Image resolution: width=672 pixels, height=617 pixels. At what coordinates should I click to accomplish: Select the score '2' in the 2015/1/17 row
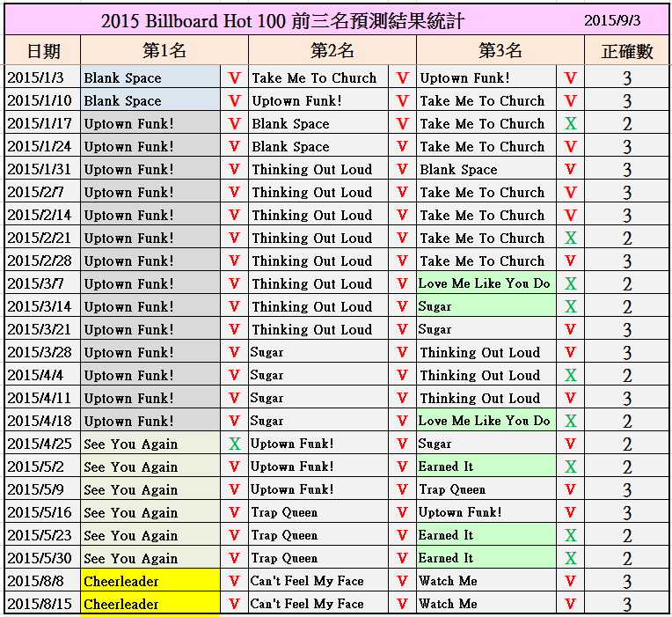pos(627,124)
